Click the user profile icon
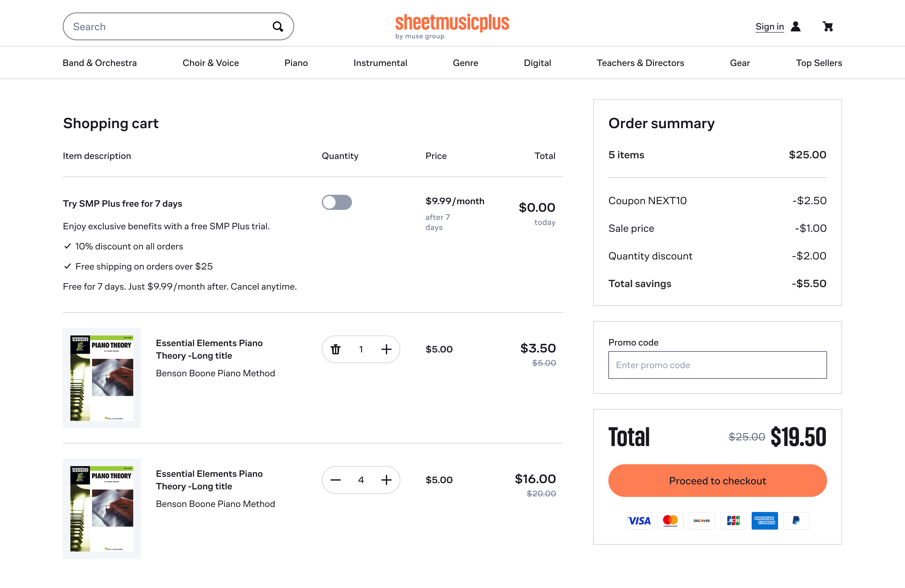 point(795,27)
